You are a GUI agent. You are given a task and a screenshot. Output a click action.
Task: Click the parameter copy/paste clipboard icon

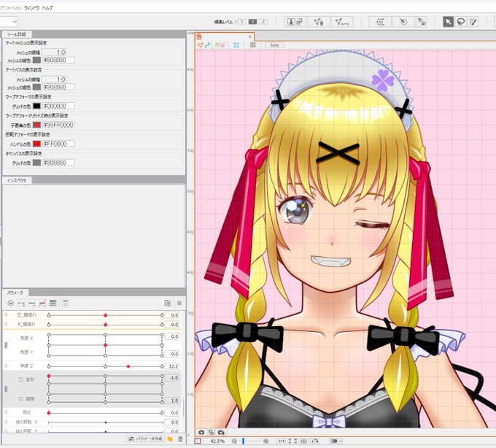[x=167, y=303]
